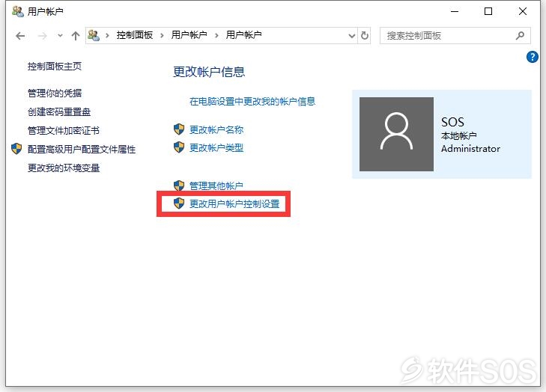Click the search magnifier icon
Screen dimensions: 546x392
pyautogui.click(x=520, y=35)
